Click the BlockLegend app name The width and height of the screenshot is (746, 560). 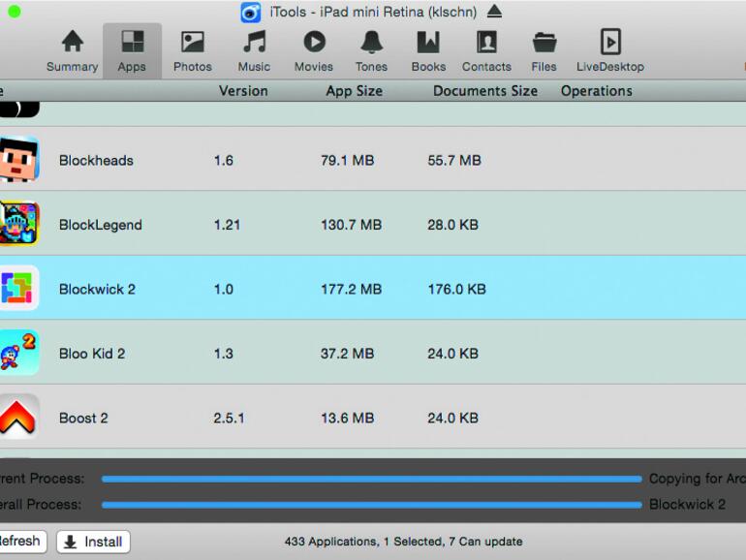(x=101, y=225)
